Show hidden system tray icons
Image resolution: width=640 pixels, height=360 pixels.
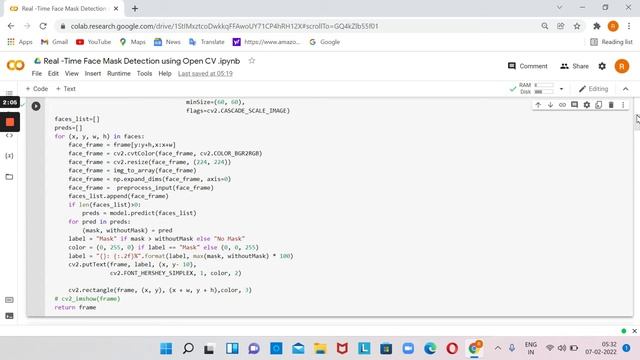click(x=498, y=348)
